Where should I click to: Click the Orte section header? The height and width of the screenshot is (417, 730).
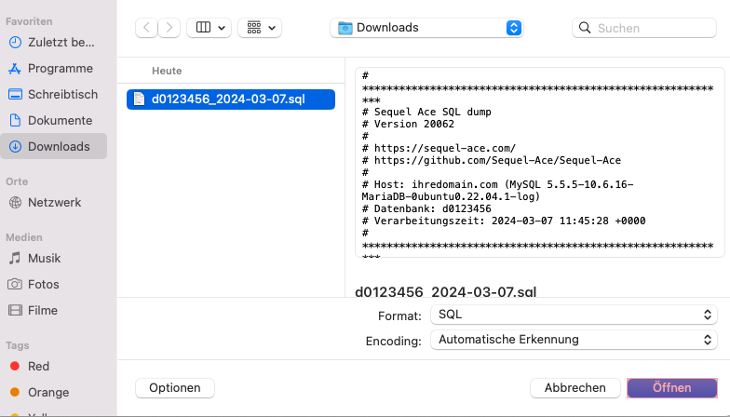point(17,182)
